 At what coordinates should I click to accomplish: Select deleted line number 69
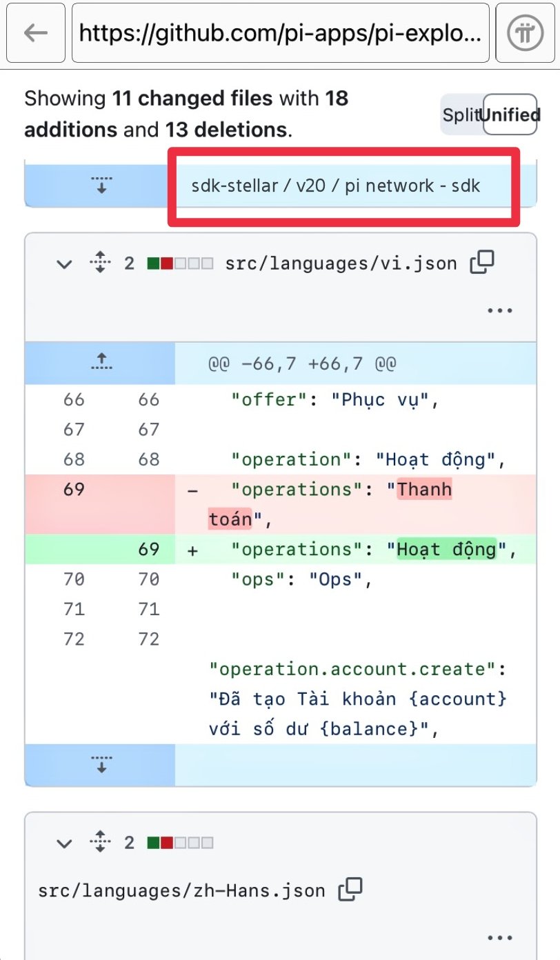[x=74, y=490]
